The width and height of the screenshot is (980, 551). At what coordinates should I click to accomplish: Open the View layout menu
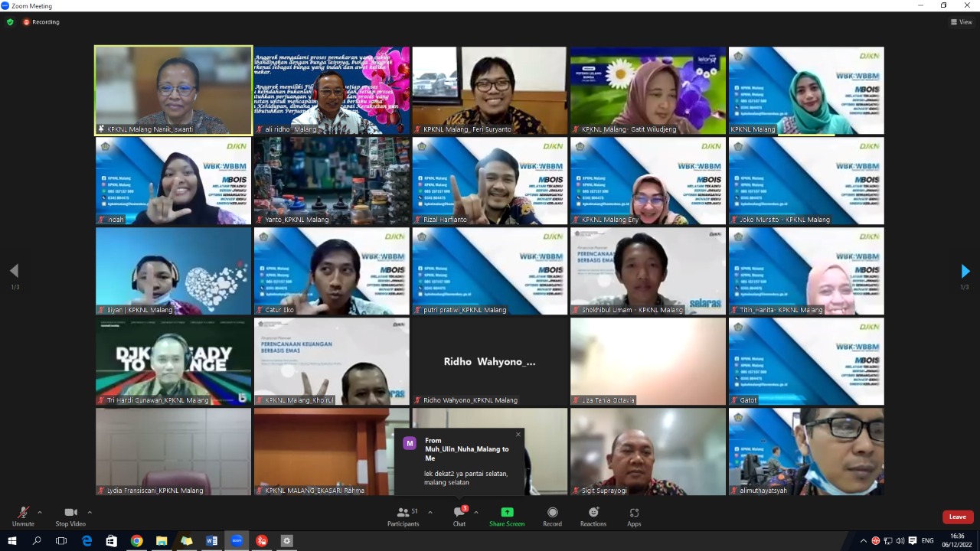[961, 22]
